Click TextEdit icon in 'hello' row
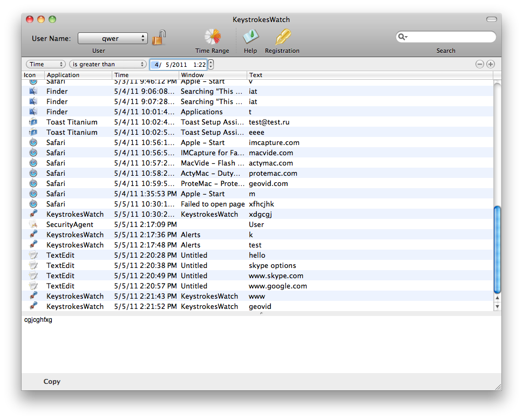Image resolution: width=523 pixels, height=420 pixels. pos(33,255)
